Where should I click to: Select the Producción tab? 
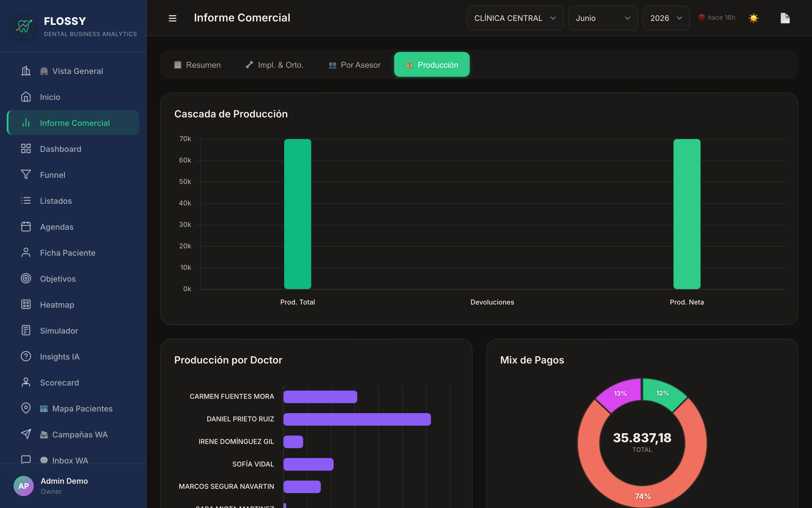pyautogui.click(x=432, y=65)
